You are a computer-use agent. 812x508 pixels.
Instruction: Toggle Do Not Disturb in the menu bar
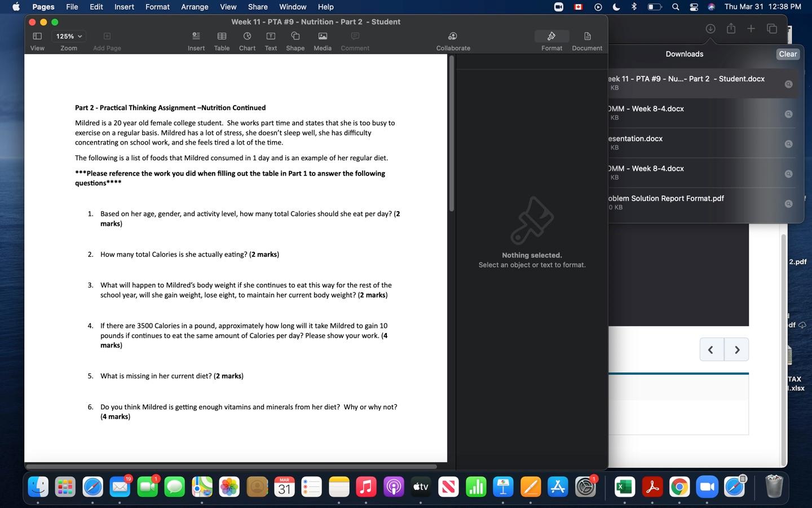(616, 7)
